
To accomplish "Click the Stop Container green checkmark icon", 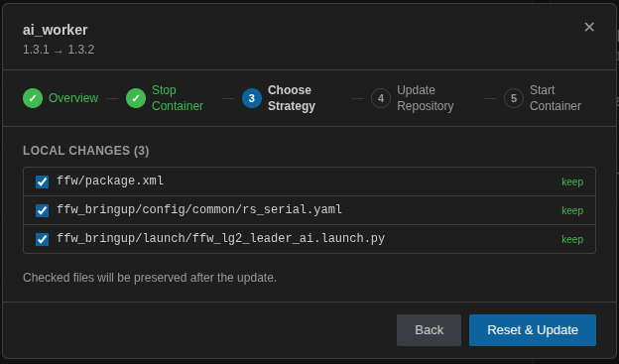I will (x=136, y=98).
